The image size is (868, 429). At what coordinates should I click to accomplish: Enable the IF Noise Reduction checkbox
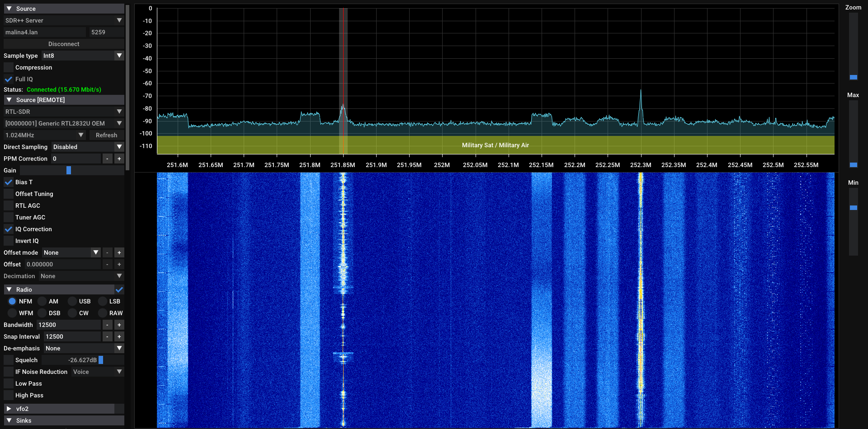coord(9,372)
